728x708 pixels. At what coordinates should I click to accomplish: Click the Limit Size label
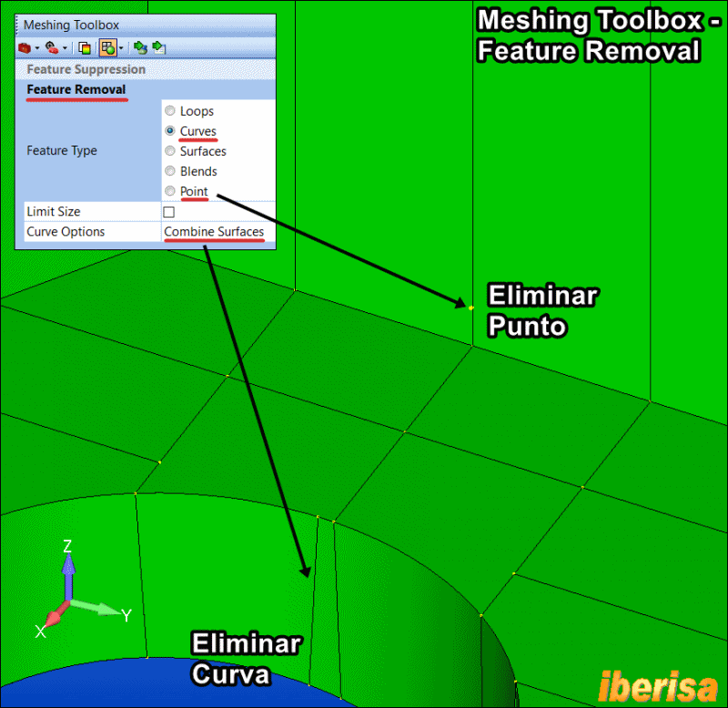coord(54,212)
